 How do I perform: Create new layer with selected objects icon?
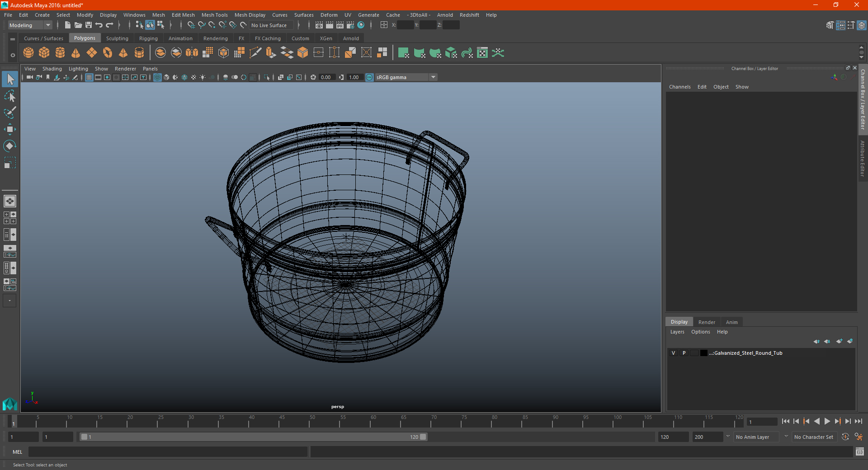point(850,341)
